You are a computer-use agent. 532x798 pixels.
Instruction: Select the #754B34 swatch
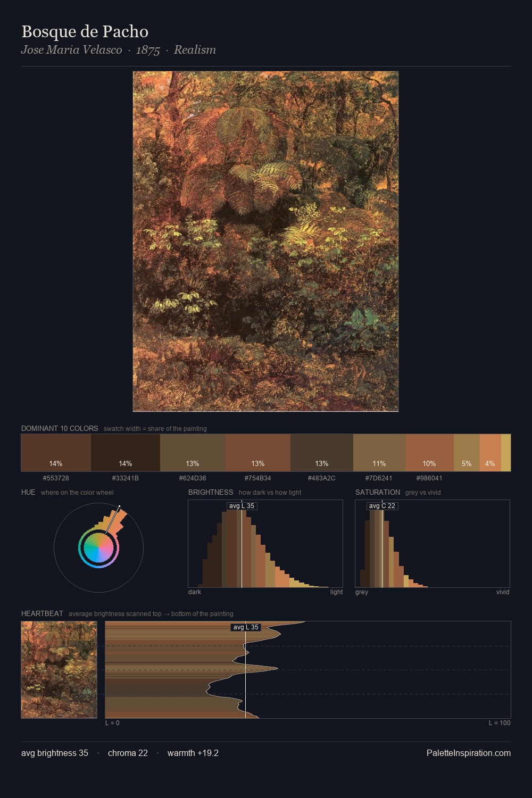pyautogui.click(x=258, y=453)
